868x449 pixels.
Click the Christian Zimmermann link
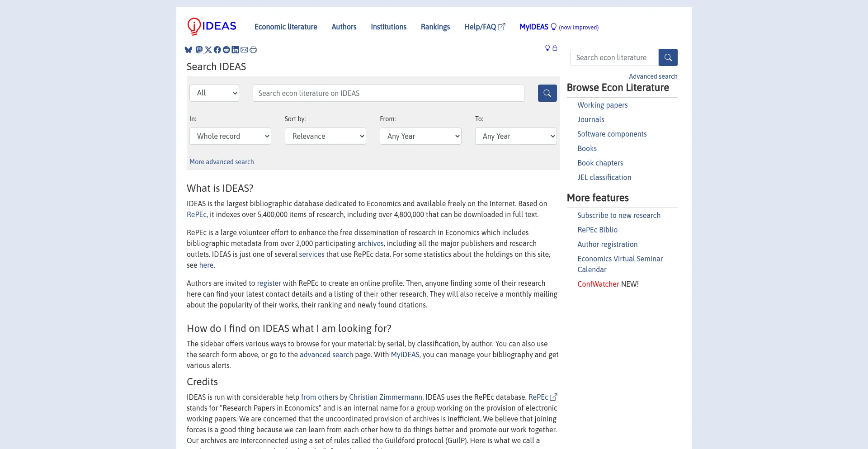point(386,397)
